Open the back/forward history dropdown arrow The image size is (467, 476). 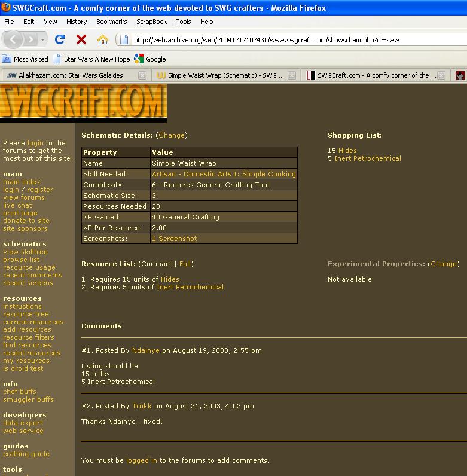coord(43,39)
